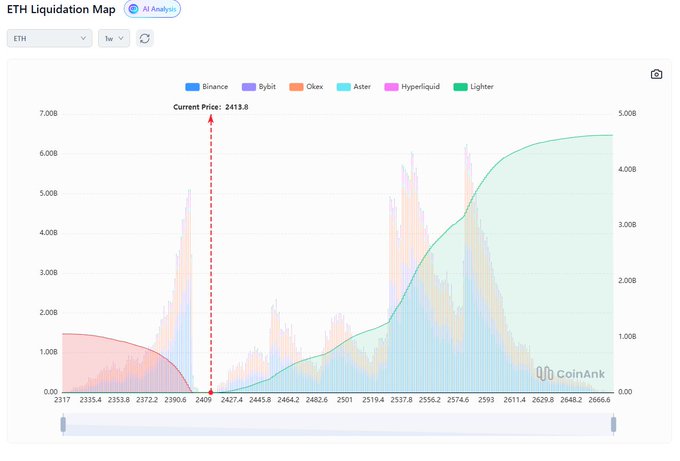
Task: Click x-axis label 2409
Action: [x=203, y=400]
